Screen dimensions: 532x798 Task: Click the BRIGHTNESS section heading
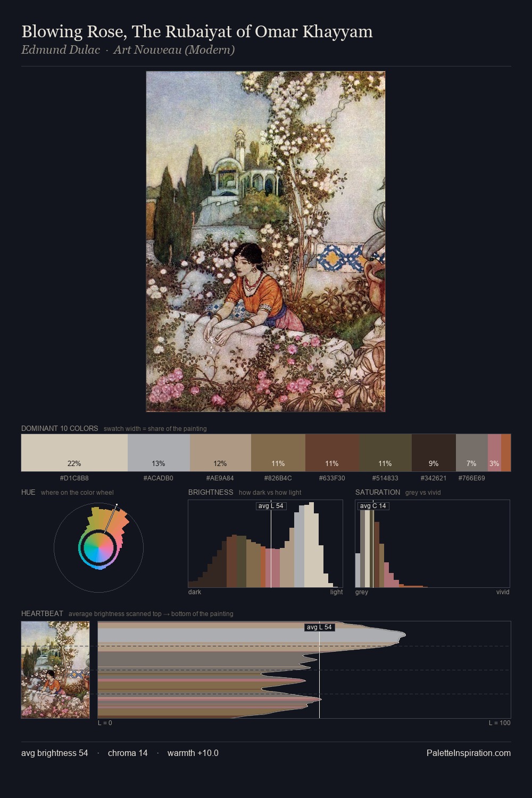pos(211,492)
